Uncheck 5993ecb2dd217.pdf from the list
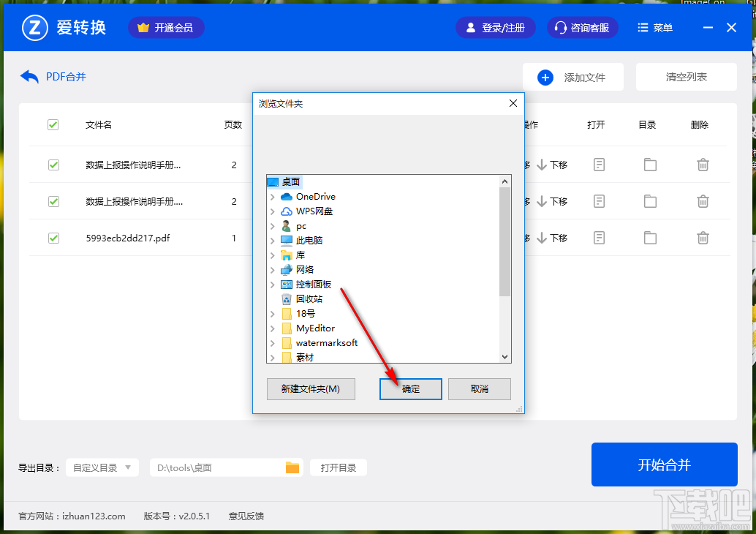The image size is (756, 534). click(x=53, y=238)
